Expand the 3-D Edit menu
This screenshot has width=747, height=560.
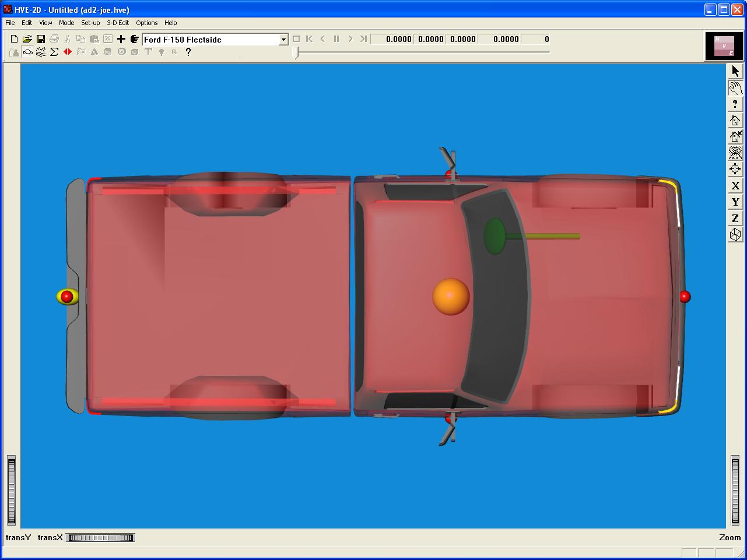click(x=118, y=23)
